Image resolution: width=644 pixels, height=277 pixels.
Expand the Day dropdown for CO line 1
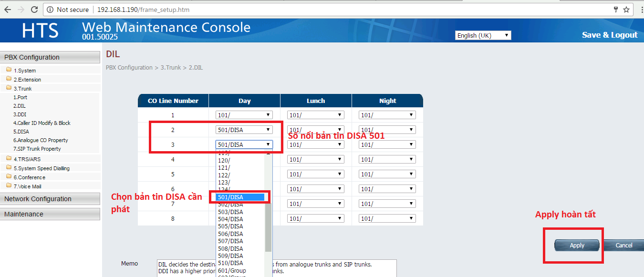(244, 115)
